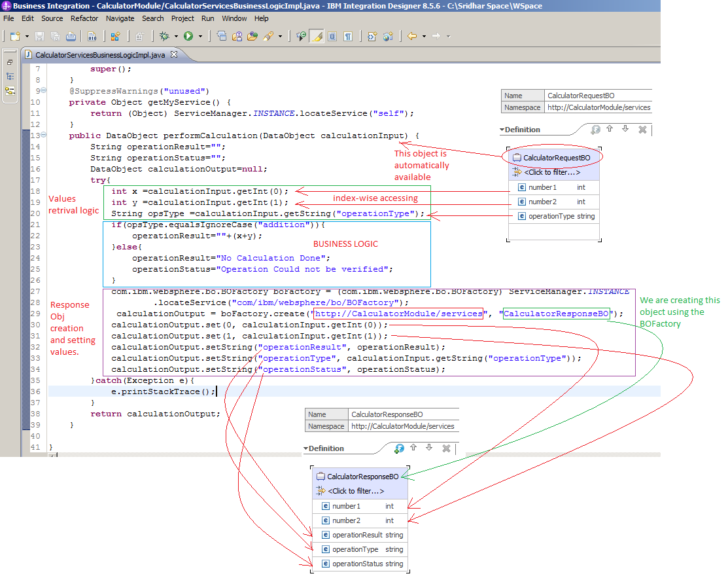Click the filter box in CalculatorRequestBO
This screenshot has height=580, width=728.
[x=553, y=172]
